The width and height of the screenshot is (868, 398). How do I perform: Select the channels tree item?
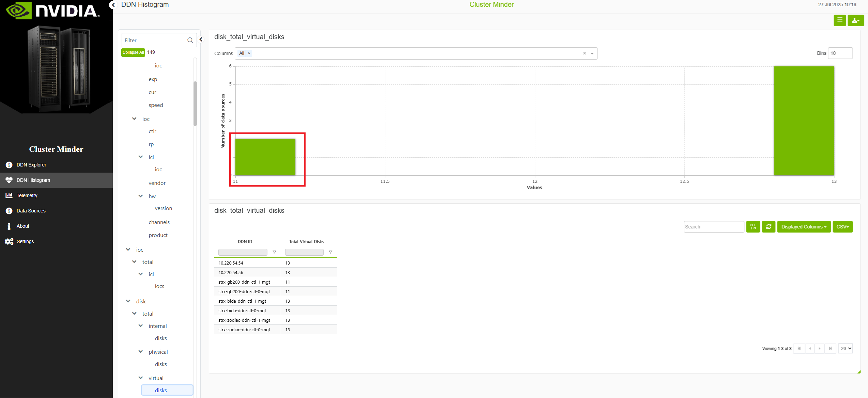click(x=159, y=222)
